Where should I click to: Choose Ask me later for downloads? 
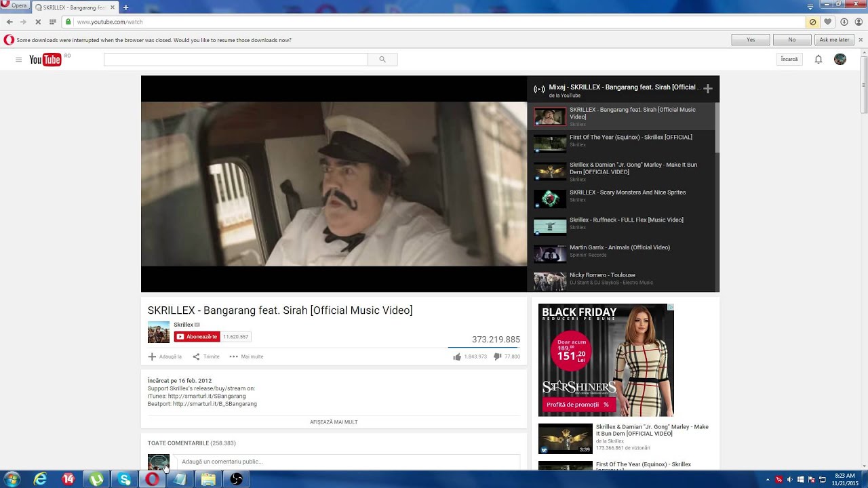click(834, 40)
